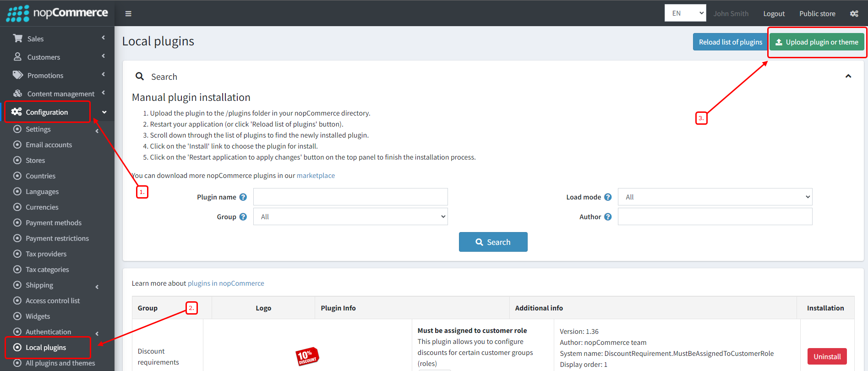
Task: Click the Customers person icon
Action: pyautogui.click(x=18, y=56)
